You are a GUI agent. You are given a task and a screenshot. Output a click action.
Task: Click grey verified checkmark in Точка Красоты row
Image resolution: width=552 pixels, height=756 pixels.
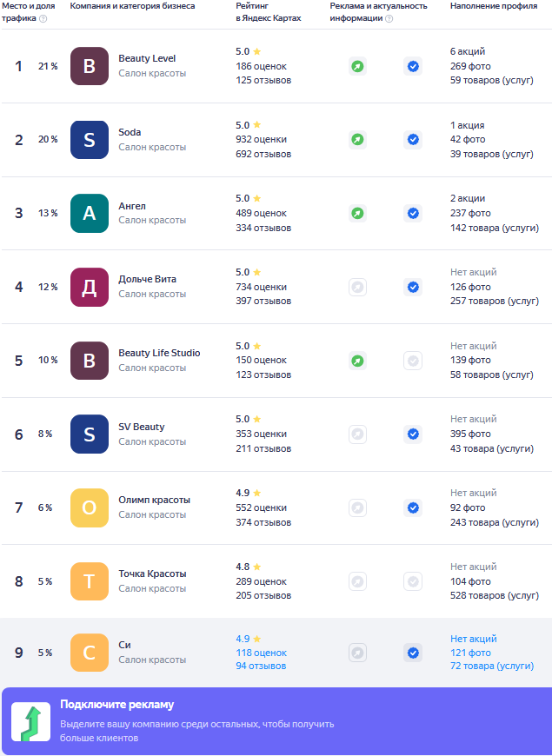click(x=413, y=581)
